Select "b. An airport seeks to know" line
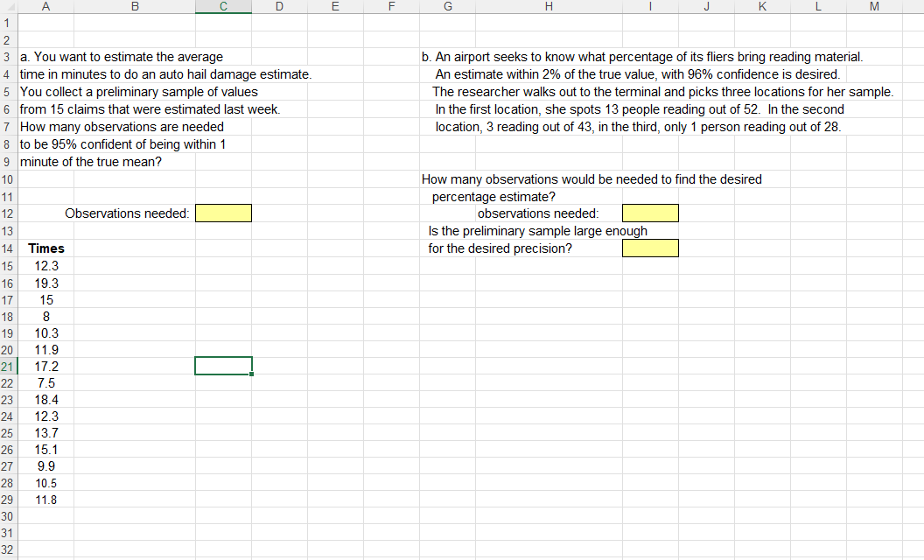Viewport: 924px width, 560px height. (x=642, y=57)
